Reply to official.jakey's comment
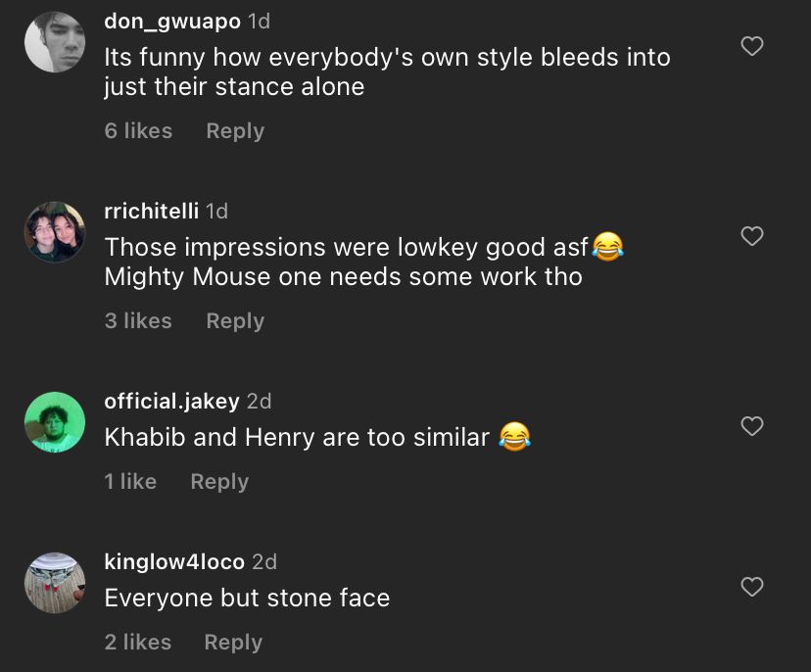811x672 pixels. pos(219,482)
